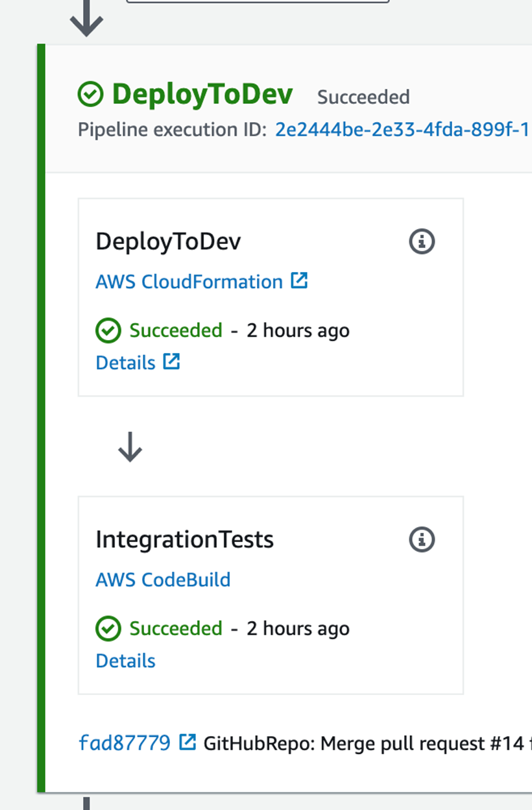Open commit fad87779 link
532x810 pixels.
click(125, 742)
